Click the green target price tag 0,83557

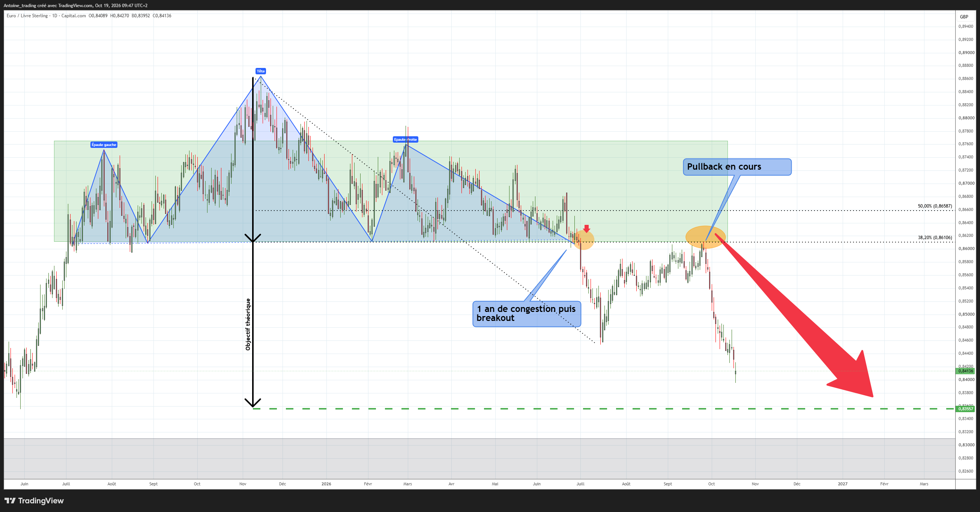point(965,409)
